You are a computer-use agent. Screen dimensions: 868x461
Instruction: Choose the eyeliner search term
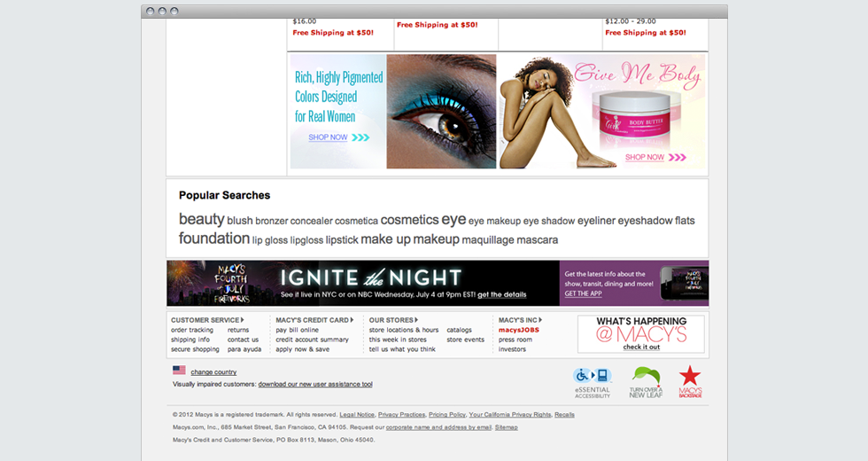pyautogui.click(x=596, y=221)
